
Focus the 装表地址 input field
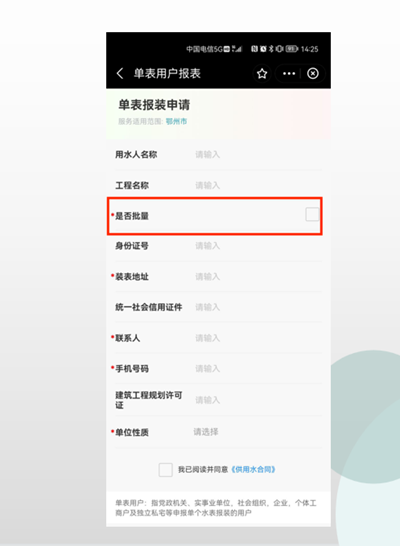pos(258,276)
